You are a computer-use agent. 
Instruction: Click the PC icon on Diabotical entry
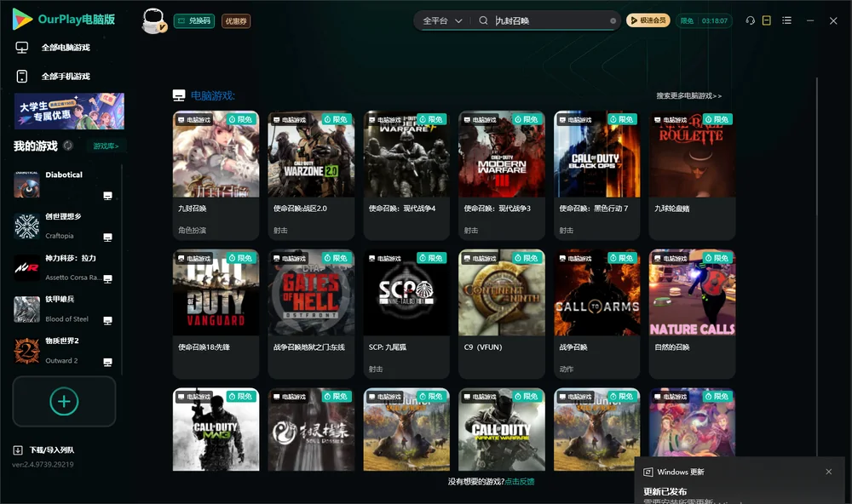(x=107, y=196)
